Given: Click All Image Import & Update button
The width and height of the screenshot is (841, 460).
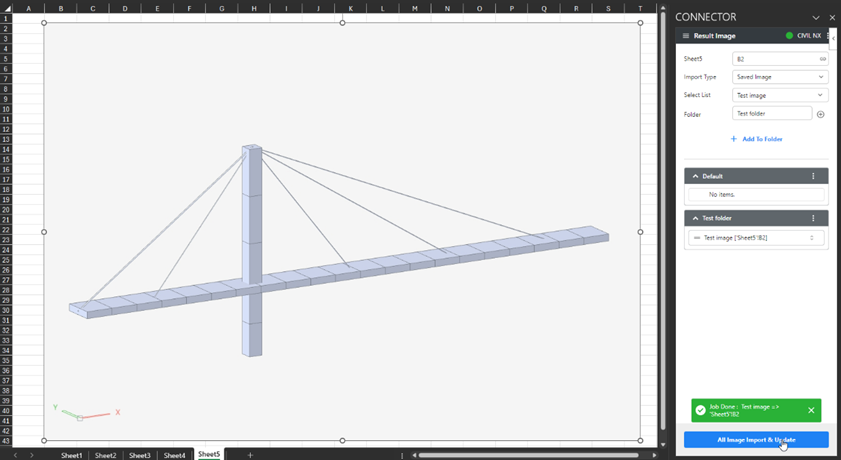Looking at the screenshot, I should (756, 440).
